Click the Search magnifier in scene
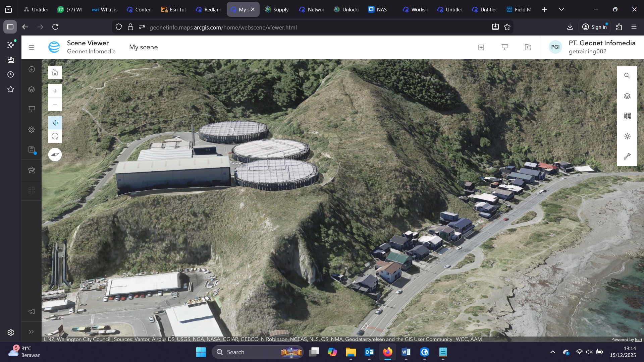This screenshot has width=644, height=362. coord(627,76)
